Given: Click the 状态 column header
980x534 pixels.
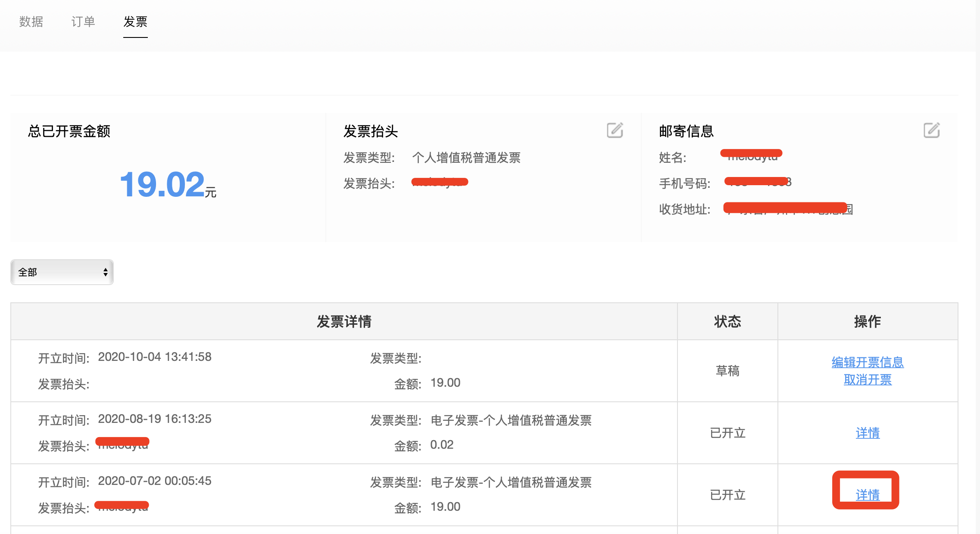Looking at the screenshot, I should tap(727, 321).
